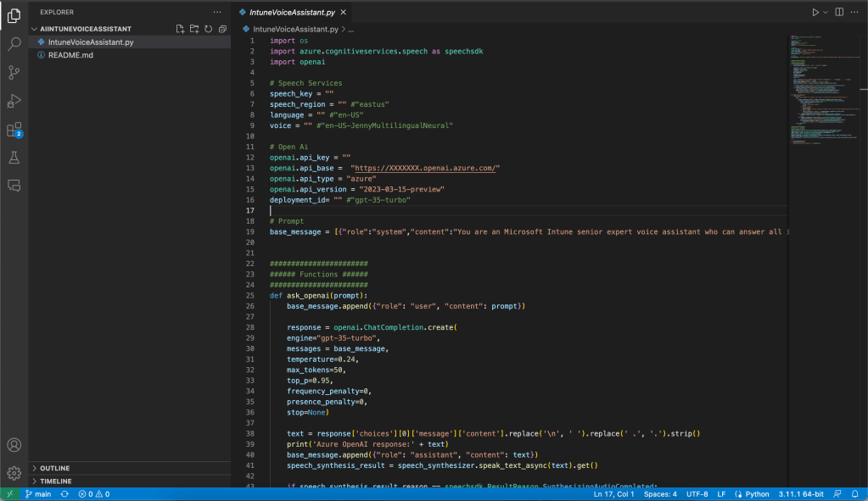868x501 pixels.
Task: Split the editor to the right
Action: click(x=840, y=13)
